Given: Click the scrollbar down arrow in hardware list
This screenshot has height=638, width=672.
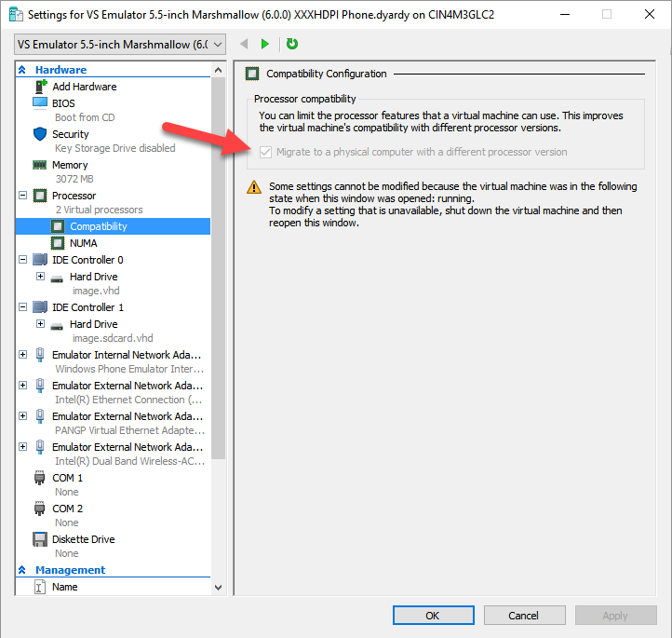Looking at the screenshot, I should (219, 588).
